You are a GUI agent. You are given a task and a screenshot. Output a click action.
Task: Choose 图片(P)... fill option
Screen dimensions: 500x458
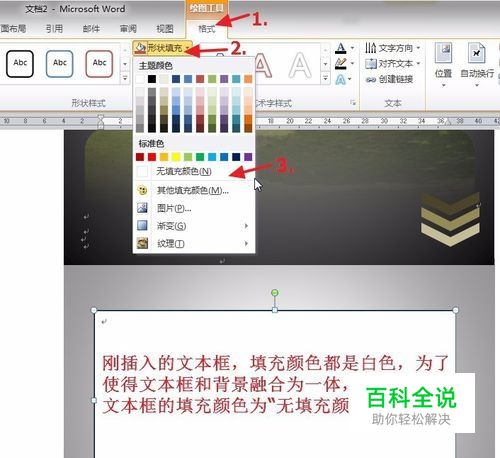point(193,208)
